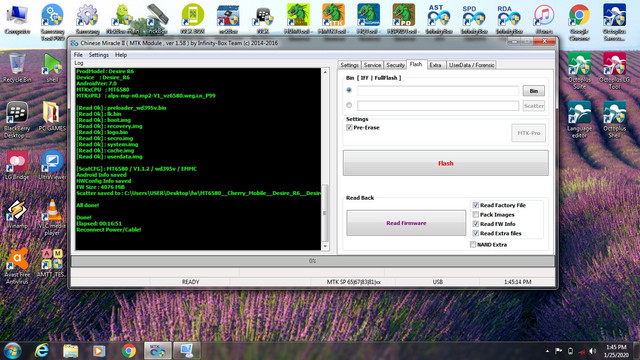640x360 pixels.
Task: Open the Computer desktop icon
Action: [17, 18]
